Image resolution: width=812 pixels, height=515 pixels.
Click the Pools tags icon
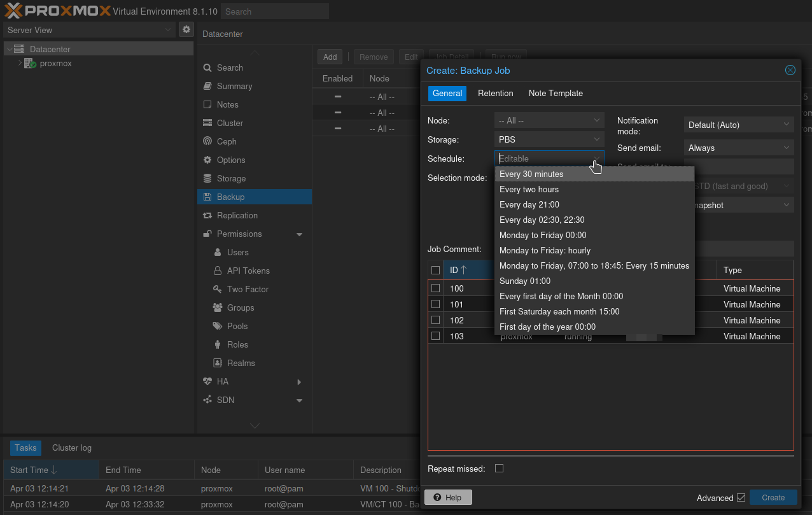click(218, 327)
